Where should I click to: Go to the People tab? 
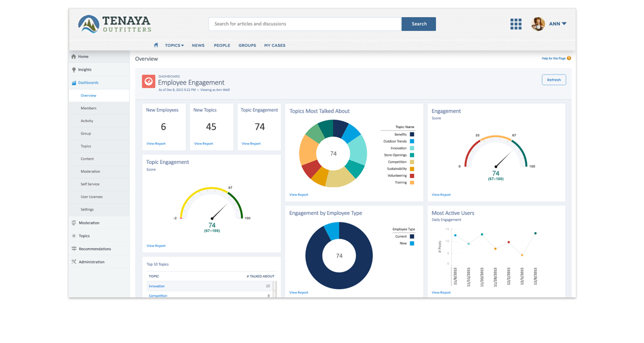[222, 46]
